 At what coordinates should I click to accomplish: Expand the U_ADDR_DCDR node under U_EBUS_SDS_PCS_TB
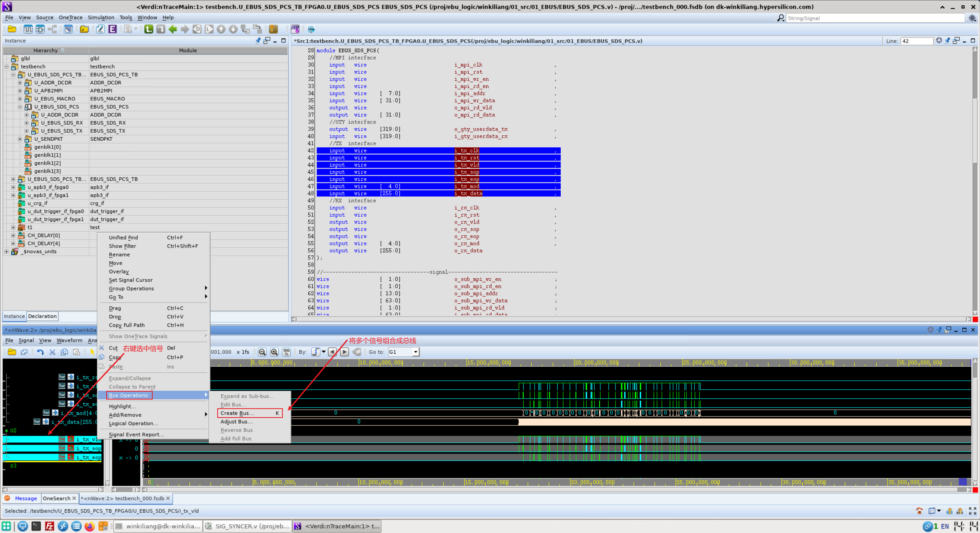pos(20,82)
